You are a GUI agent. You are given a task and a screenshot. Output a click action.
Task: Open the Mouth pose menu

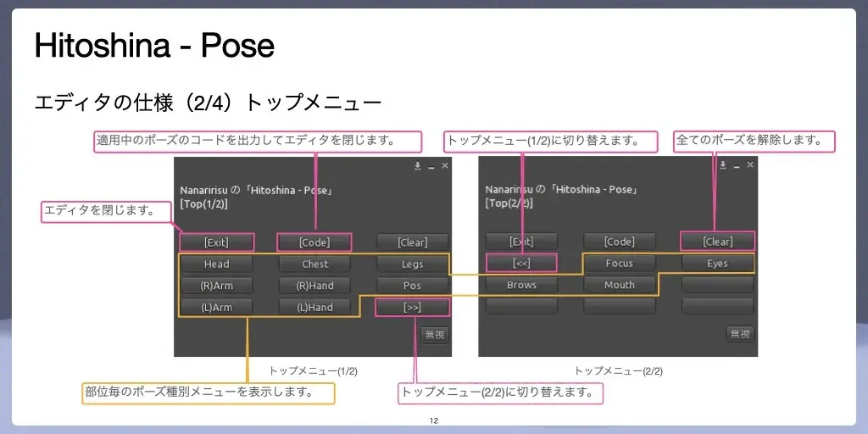[620, 285]
